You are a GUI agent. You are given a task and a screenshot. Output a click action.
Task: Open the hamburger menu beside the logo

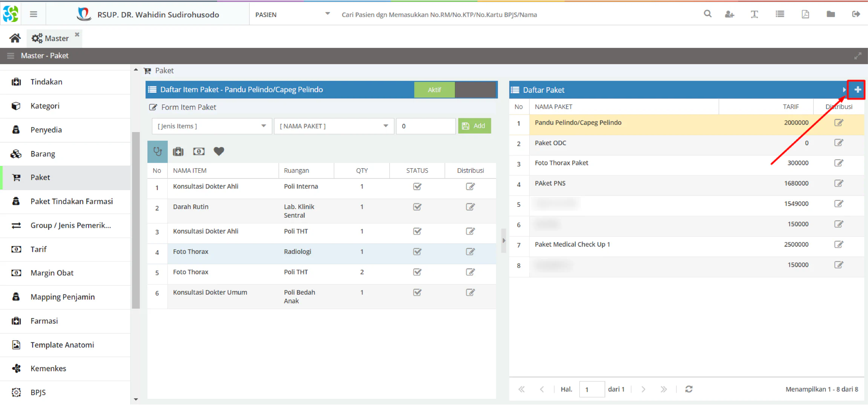tap(34, 14)
